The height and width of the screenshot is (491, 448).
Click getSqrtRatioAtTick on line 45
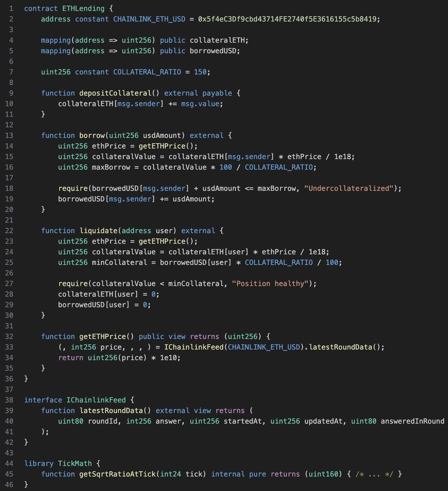pyautogui.click(x=117, y=474)
